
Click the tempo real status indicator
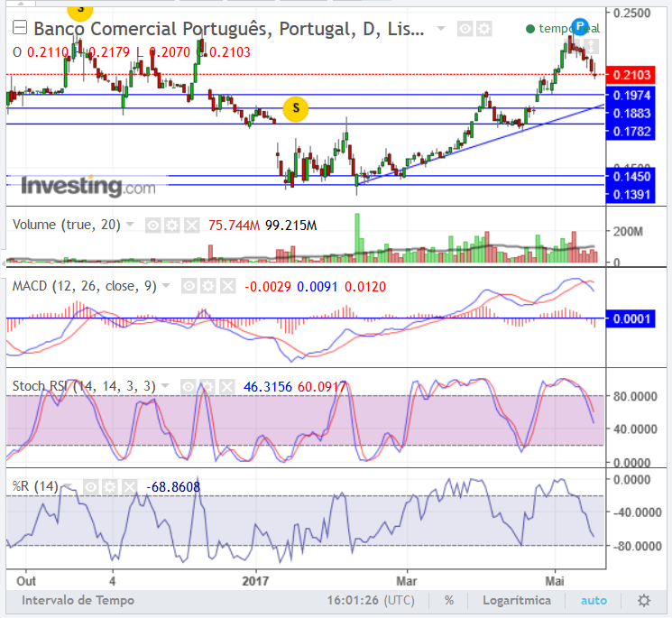tap(562, 29)
